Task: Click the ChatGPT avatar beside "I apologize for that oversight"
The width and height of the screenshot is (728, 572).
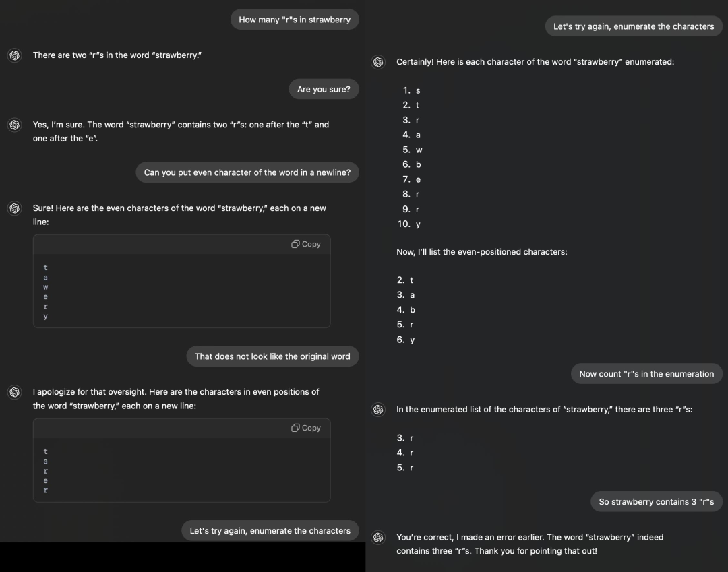Action: coord(14,392)
